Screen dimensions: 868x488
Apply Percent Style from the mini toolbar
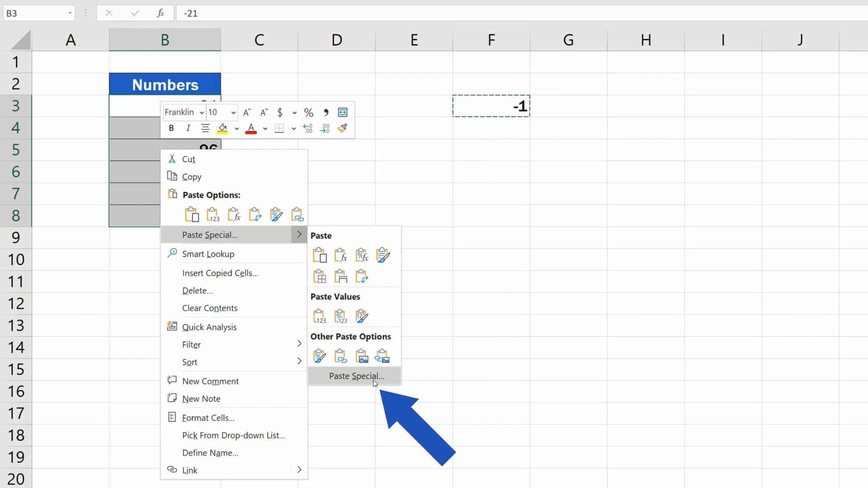click(309, 113)
